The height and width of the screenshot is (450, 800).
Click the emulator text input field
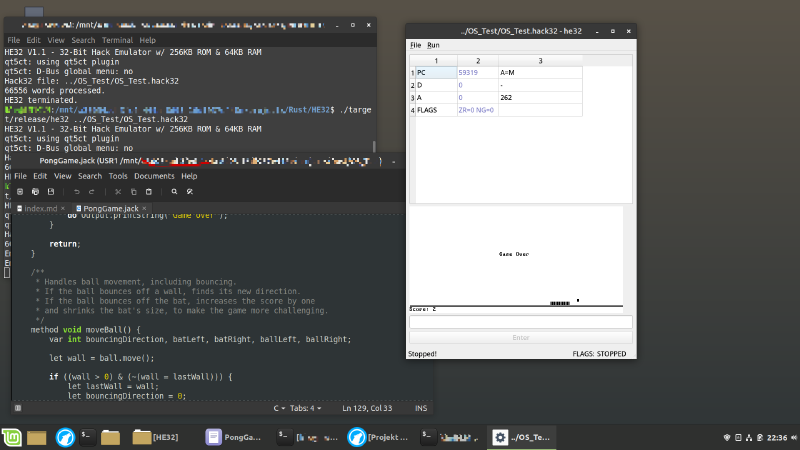pyautogui.click(x=520, y=322)
